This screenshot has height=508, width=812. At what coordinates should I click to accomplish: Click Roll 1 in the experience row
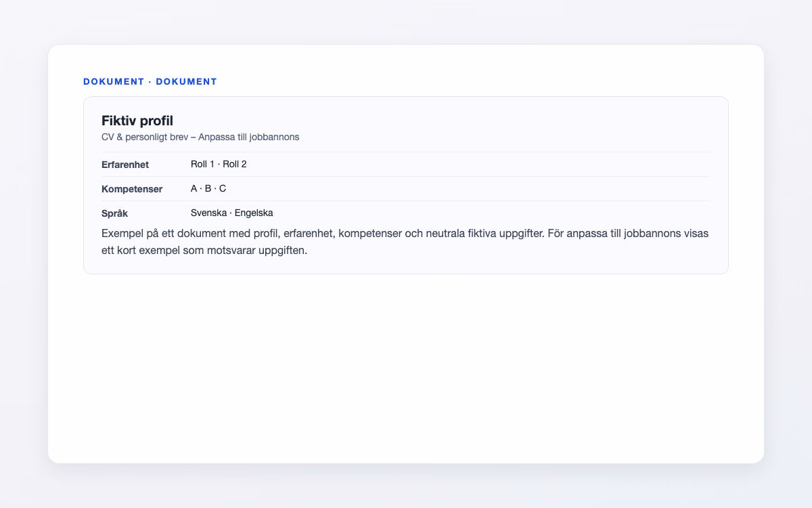(202, 164)
